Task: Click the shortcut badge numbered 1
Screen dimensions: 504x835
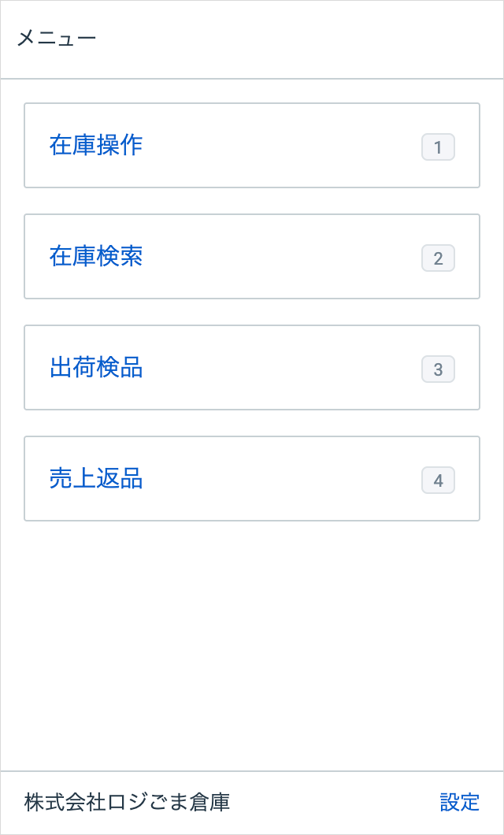Action: point(438,147)
